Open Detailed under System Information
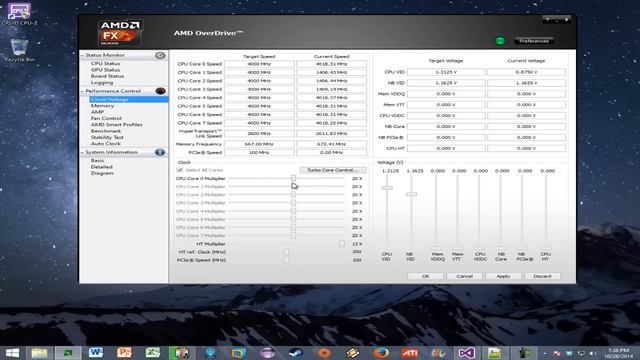 coord(102,167)
